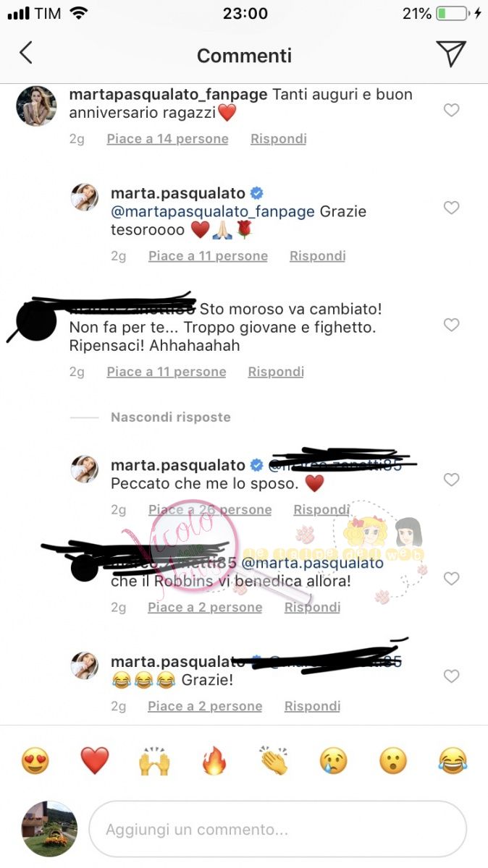Insert the heart-eyes emoji reaction
The width and height of the screenshot is (488, 868).
pos(35,761)
